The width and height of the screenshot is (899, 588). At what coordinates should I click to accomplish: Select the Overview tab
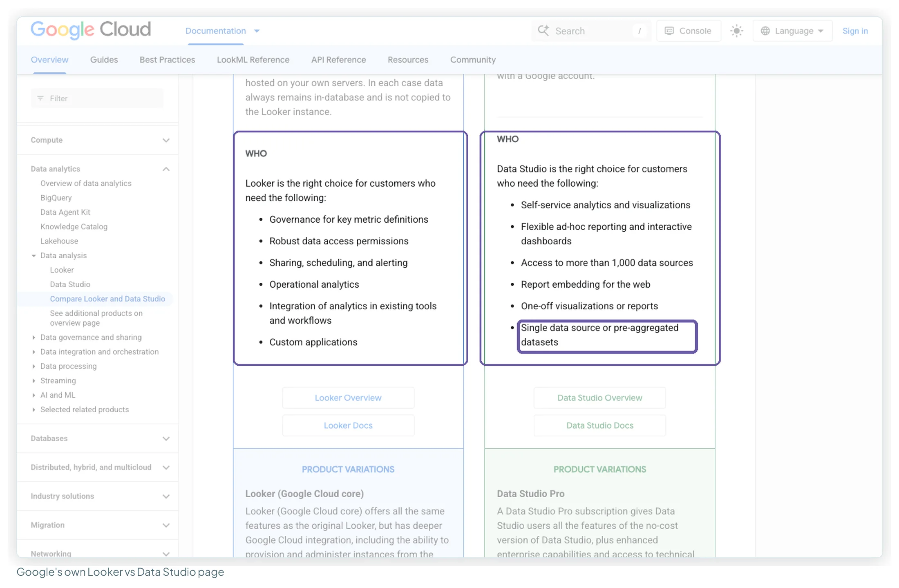pyautogui.click(x=49, y=60)
